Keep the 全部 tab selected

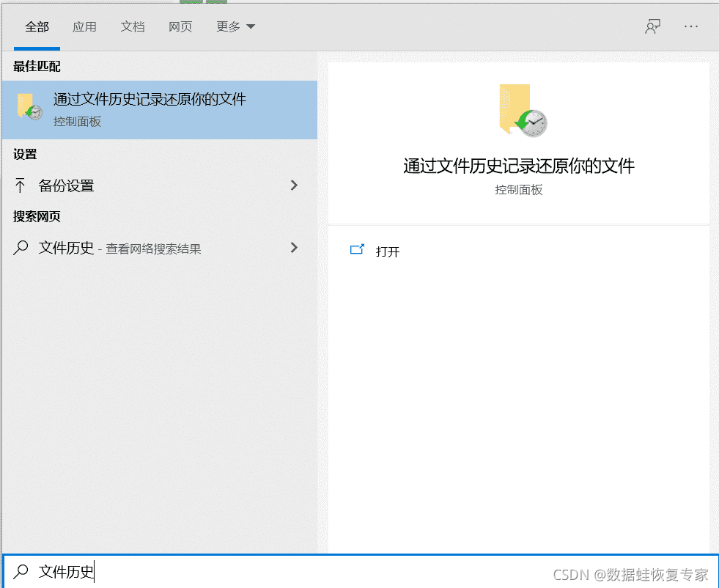(x=37, y=26)
